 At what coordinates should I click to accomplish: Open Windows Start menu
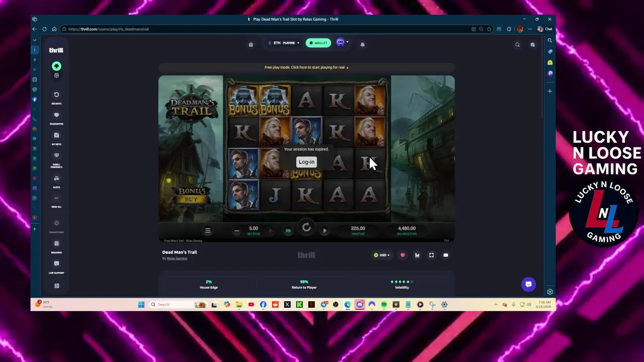141,305
